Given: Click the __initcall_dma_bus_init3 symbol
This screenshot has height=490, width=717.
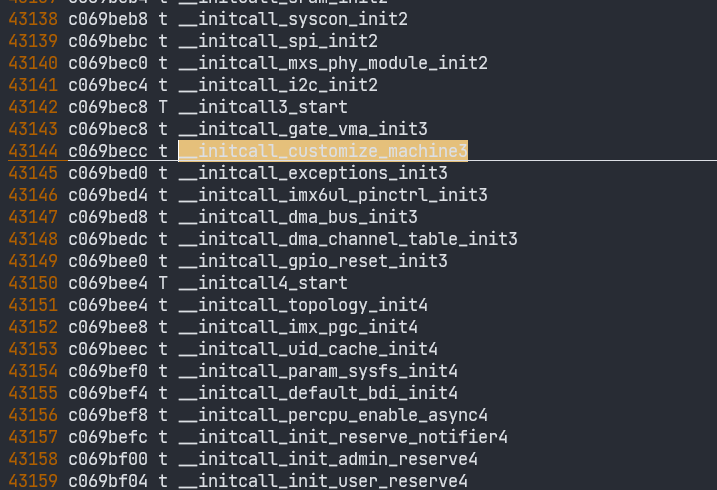Looking at the screenshot, I should pos(298,217).
